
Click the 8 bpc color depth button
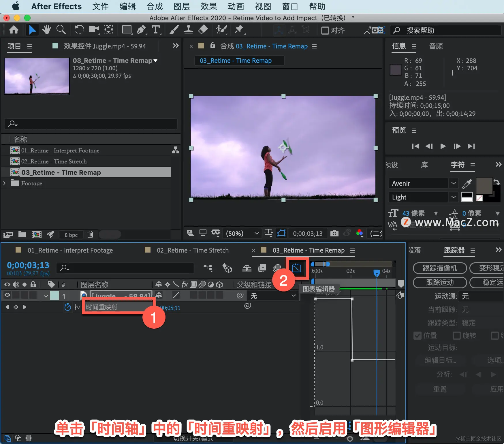point(71,235)
